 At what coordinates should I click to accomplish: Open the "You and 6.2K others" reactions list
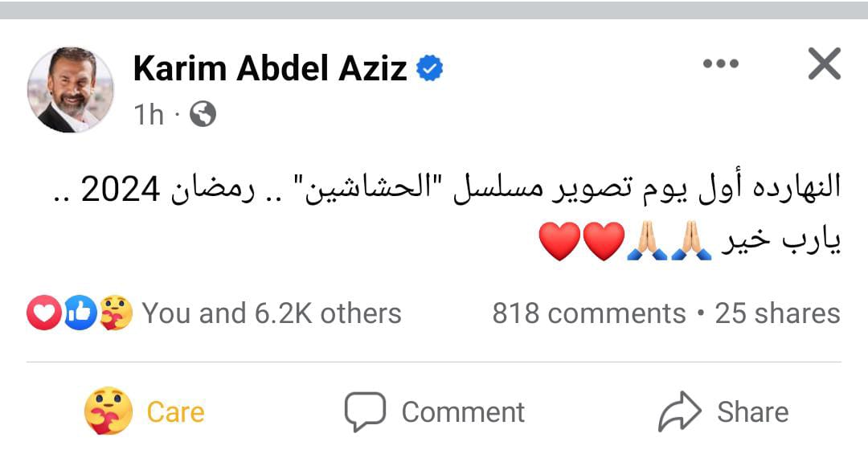(272, 313)
